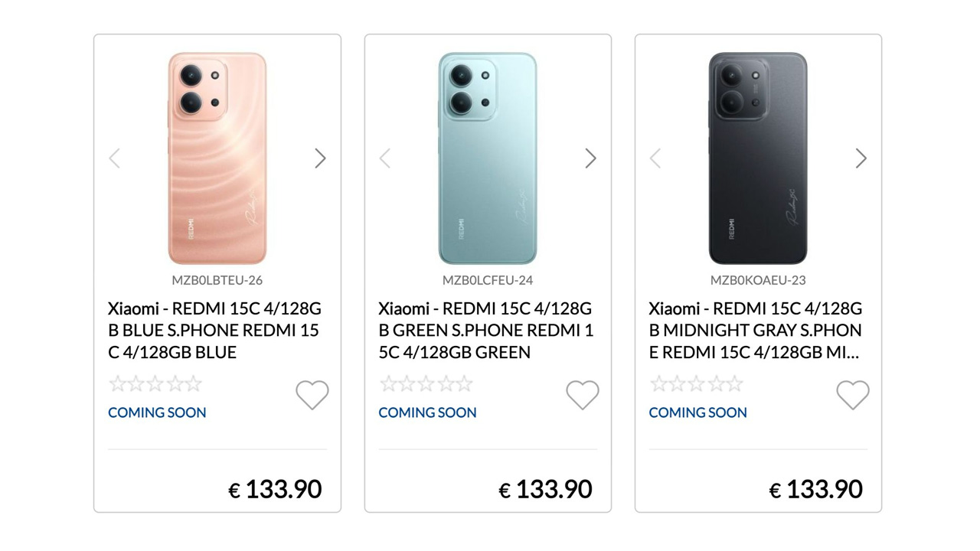
Task: Open the Redmi 15C Blue product title
Action: click(x=214, y=331)
